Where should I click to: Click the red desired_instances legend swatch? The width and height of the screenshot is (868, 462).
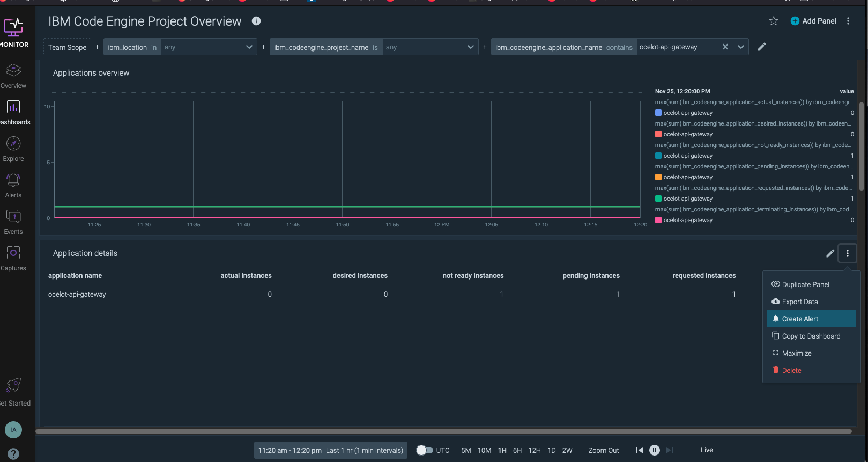point(658,134)
